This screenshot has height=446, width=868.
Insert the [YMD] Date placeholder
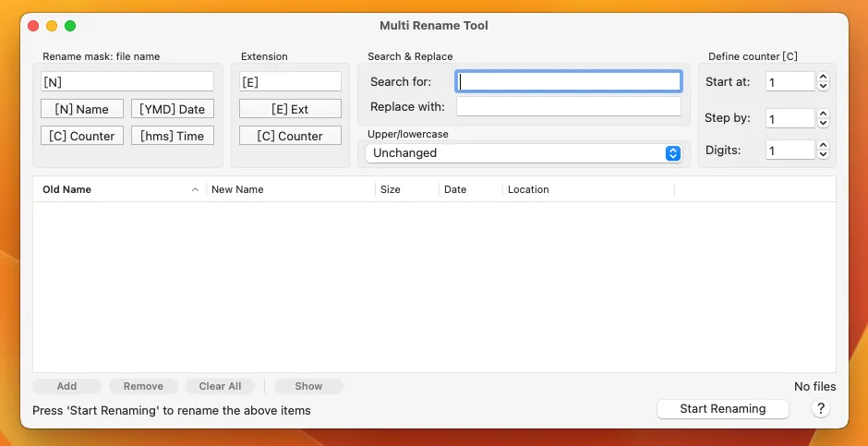[x=172, y=109]
